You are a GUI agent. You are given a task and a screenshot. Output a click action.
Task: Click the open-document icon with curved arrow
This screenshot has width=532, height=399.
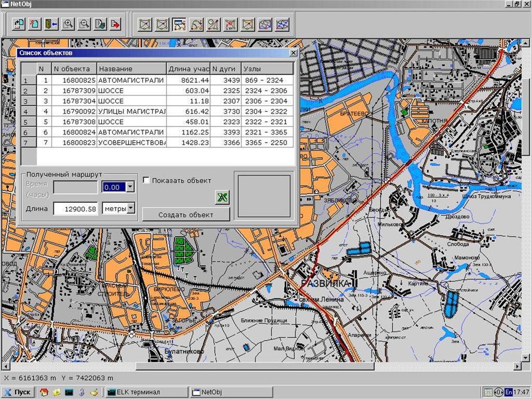[x=19, y=24]
